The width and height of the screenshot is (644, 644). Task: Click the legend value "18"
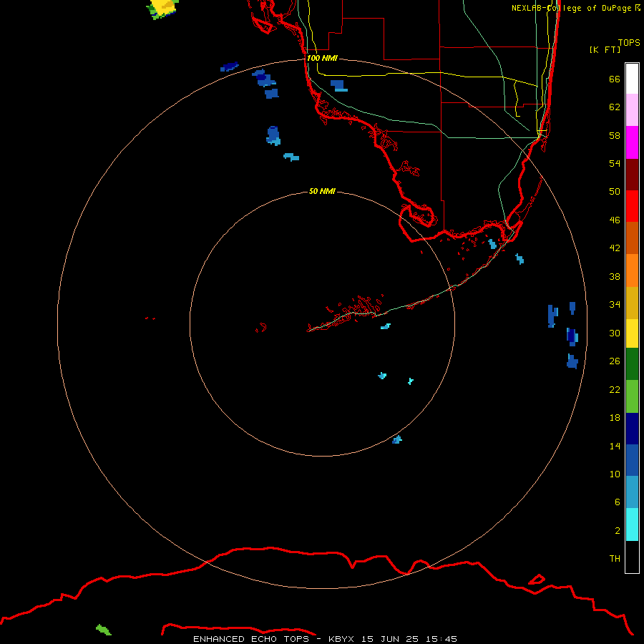[x=615, y=418]
